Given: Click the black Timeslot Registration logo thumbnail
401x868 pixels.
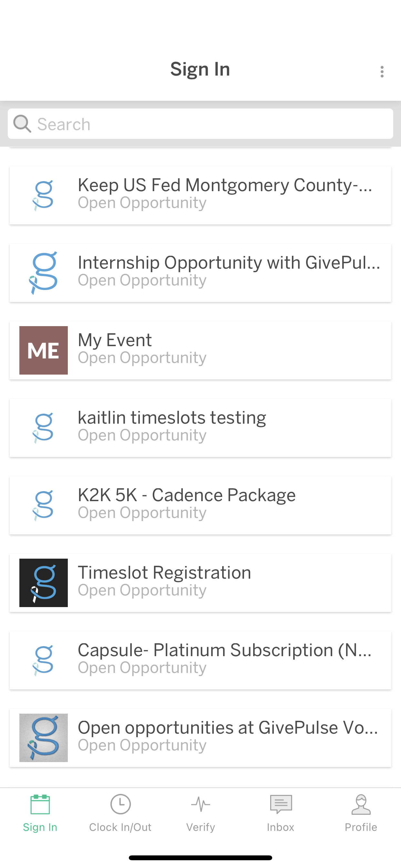Looking at the screenshot, I should click(x=44, y=583).
